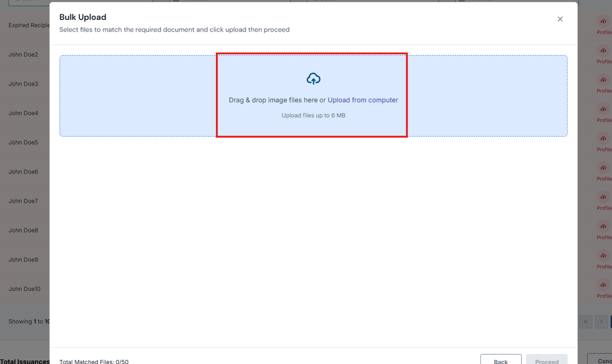Image resolution: width=612 pixels, height=364 pixels.
Task: Go to first page with double-chevron pagination button
Action: [585, 322]
